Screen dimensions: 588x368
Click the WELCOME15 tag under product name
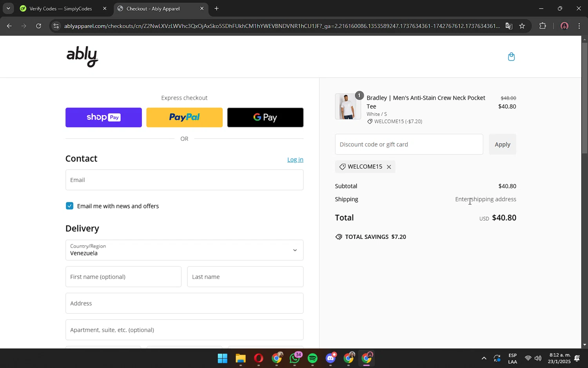395,122
